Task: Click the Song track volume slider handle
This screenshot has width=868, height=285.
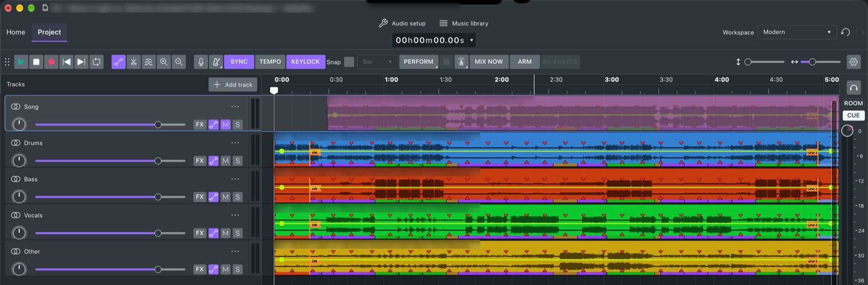Action: pos(158,125)
